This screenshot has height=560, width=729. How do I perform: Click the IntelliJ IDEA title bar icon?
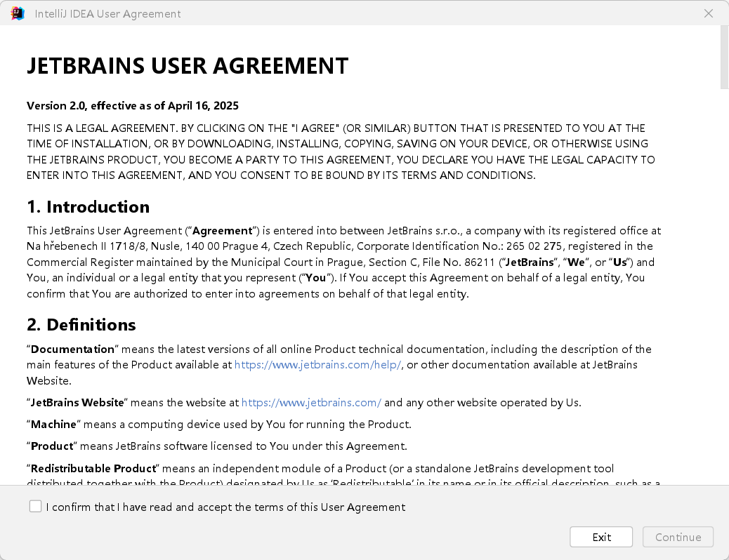pos(18,13)
